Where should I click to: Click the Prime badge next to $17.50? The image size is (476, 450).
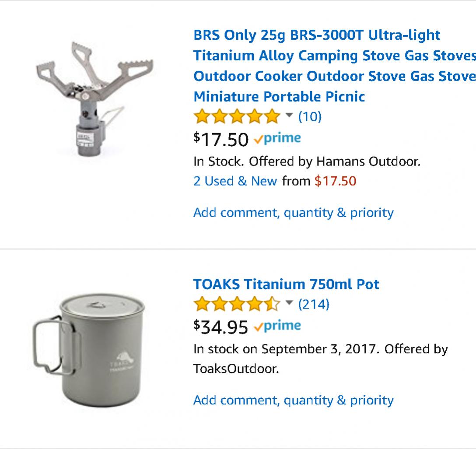[x=277, y=138]
